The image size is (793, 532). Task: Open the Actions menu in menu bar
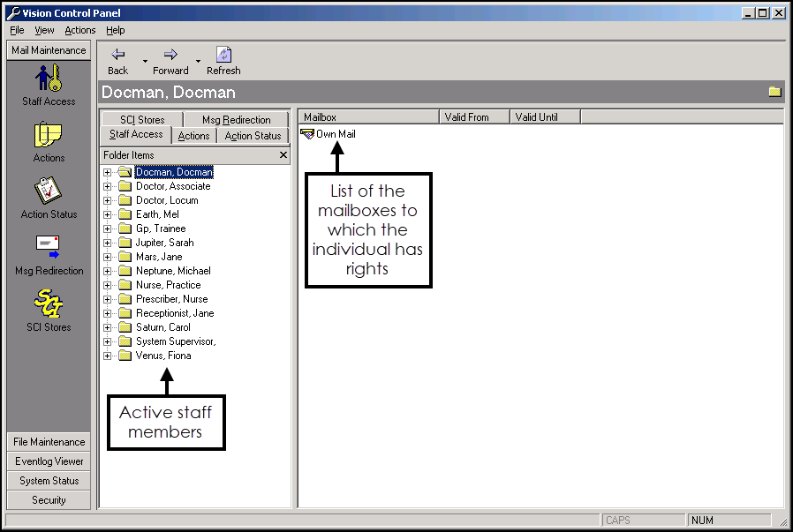click(x=79, y=30)
